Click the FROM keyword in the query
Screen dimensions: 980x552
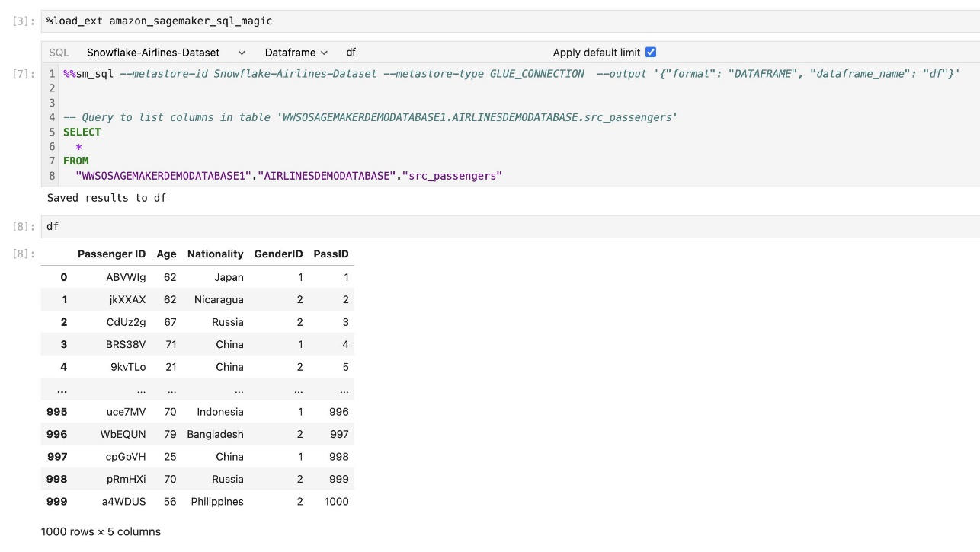[76, 161]
